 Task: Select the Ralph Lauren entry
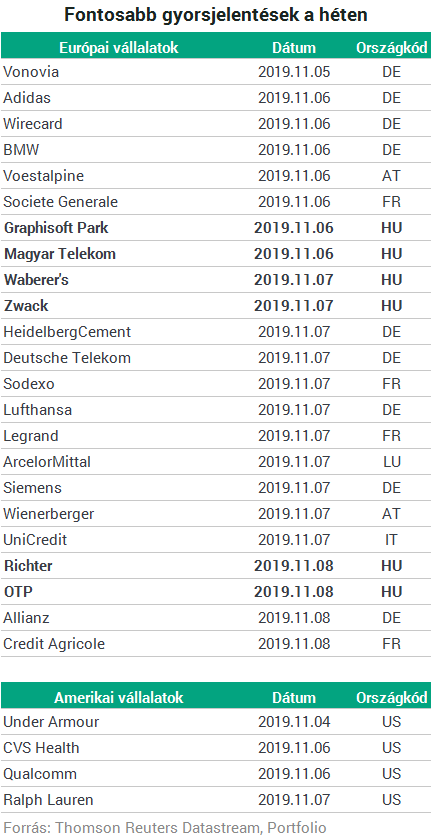48,800
